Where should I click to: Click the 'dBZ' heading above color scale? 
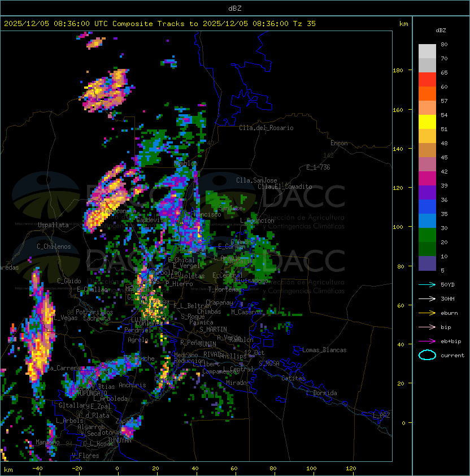[x=441, y=31]
